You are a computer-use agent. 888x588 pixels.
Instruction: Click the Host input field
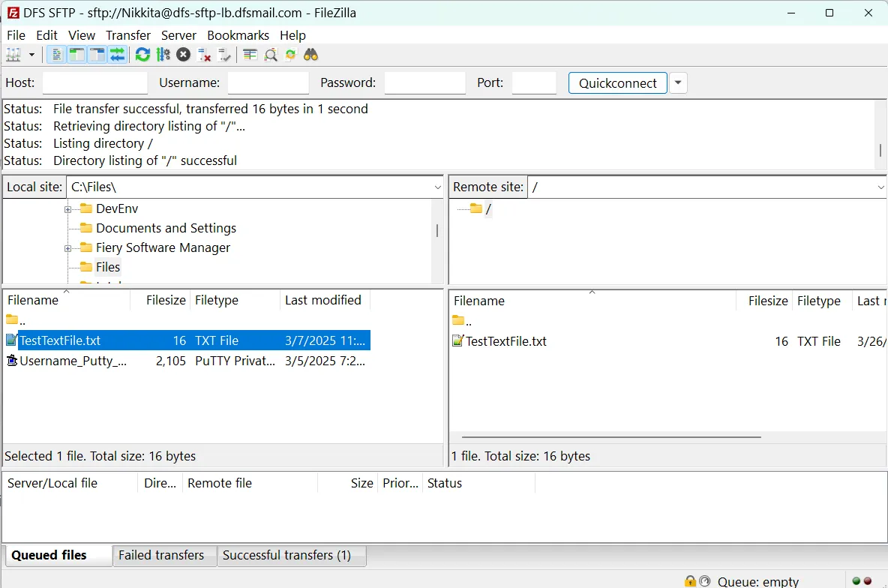(x=95, y=82)
